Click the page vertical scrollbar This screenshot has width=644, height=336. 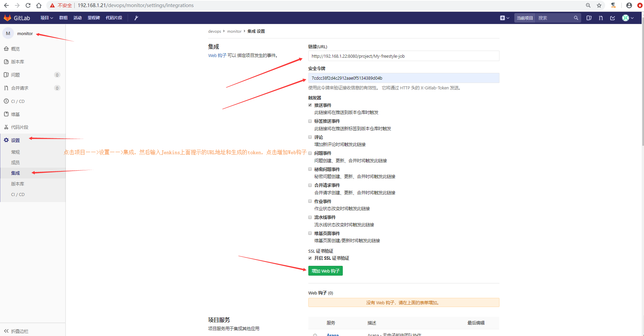pos(642,81)
